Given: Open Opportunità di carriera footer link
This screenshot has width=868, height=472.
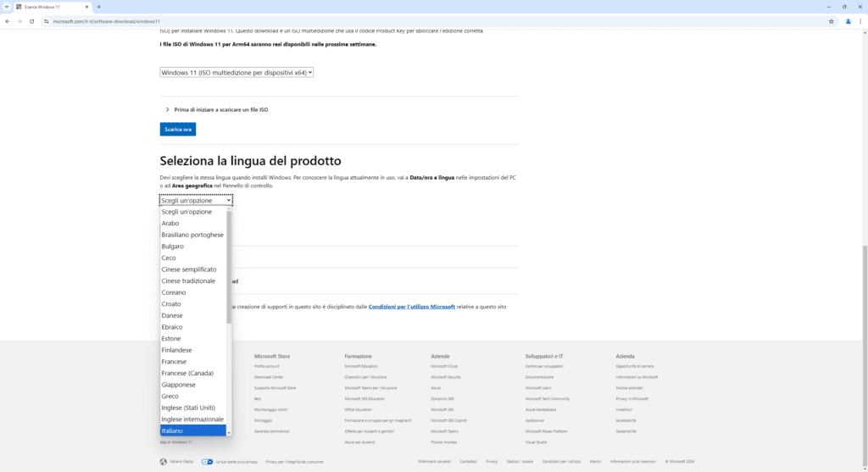Looking at the screenshot, I should point(634,366).
